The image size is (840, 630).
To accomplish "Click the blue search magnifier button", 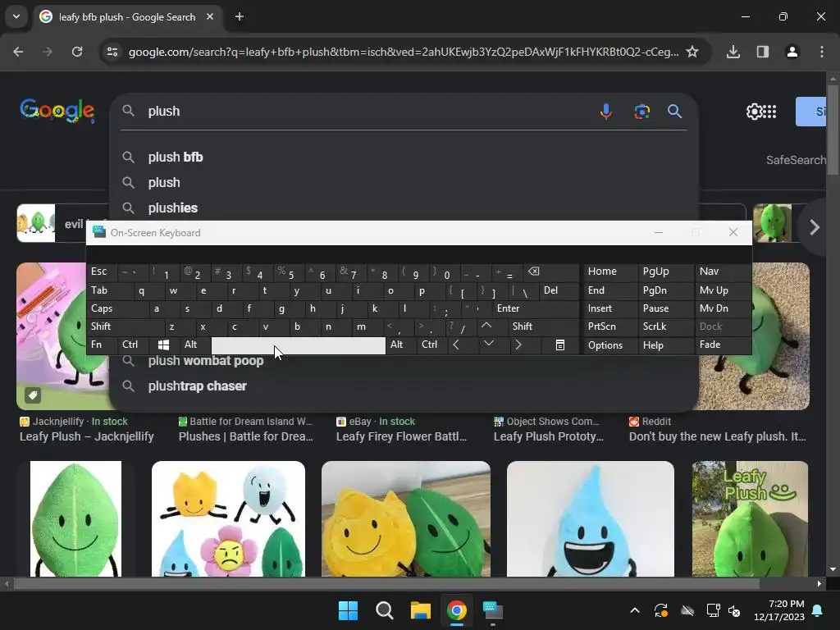I will coord(674,111).
